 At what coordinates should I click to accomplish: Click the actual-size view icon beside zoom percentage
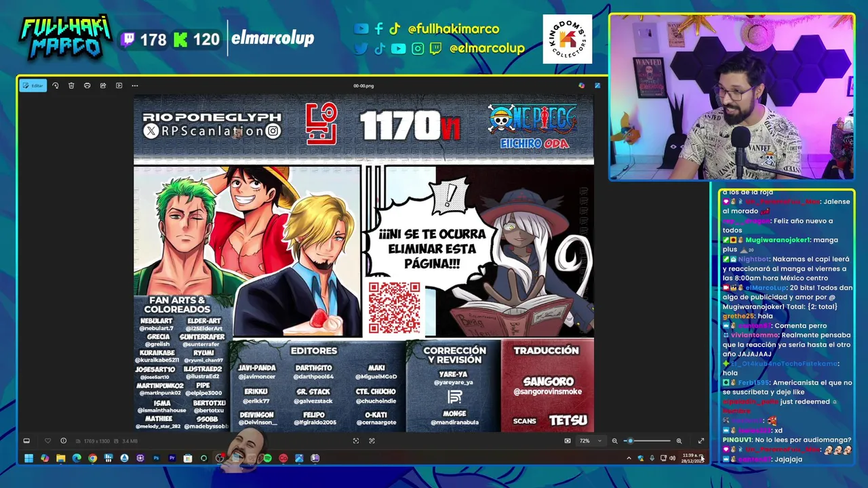click(568, 441)
